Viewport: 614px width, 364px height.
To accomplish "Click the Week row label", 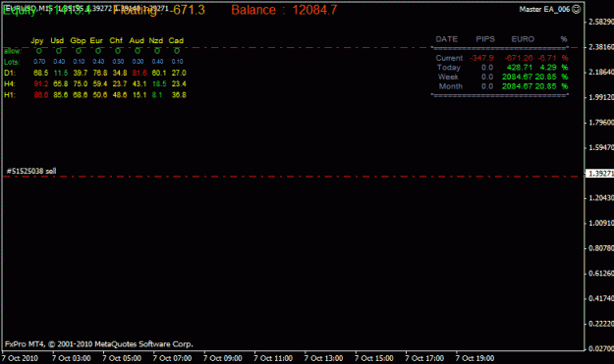I will pos(448,78).
